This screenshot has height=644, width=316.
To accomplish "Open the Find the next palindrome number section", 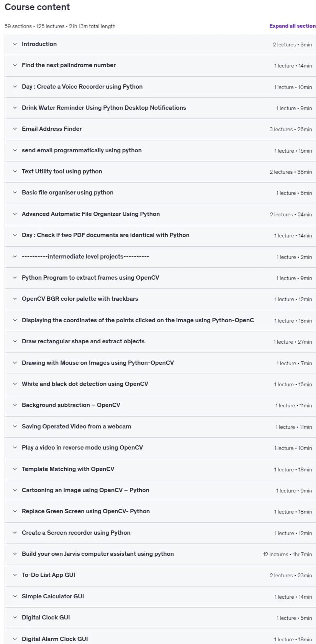I will (x=160, y=66).
